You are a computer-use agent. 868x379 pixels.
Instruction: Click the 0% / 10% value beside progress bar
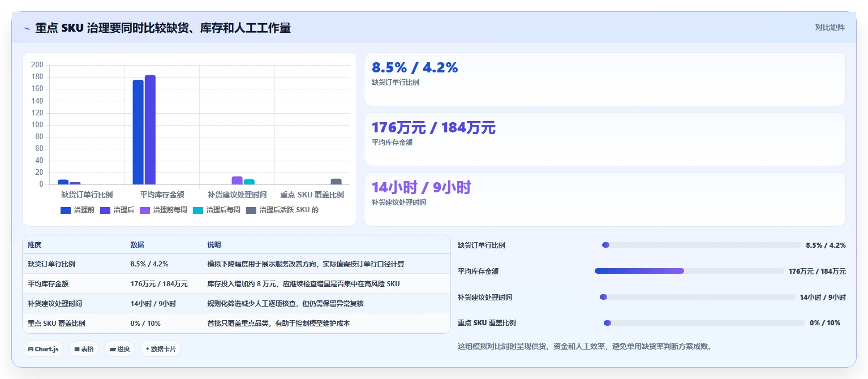[825, 323]
